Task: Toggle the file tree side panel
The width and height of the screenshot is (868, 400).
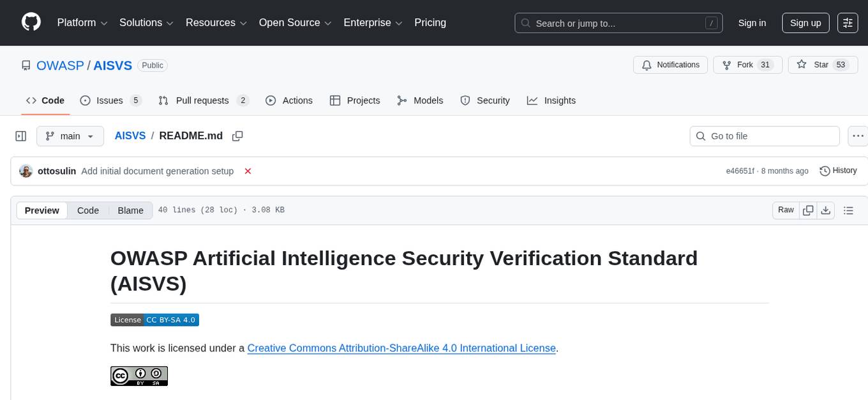Action: tap(21, 136)
